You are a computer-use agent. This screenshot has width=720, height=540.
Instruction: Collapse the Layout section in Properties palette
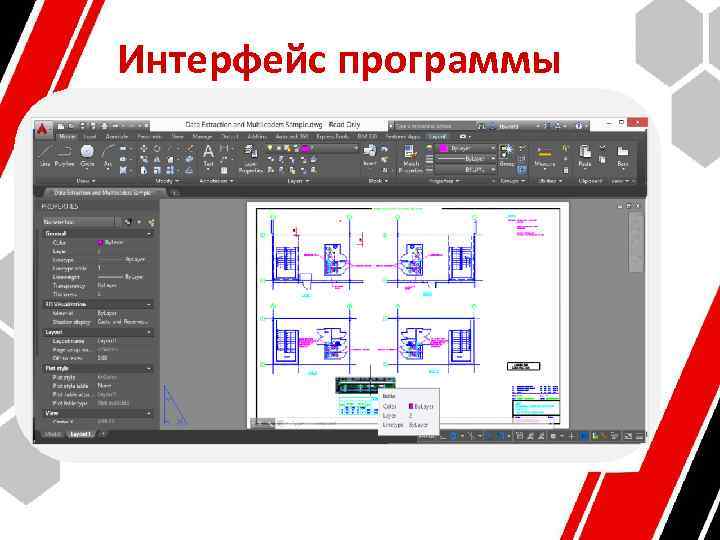coord(149,332)
